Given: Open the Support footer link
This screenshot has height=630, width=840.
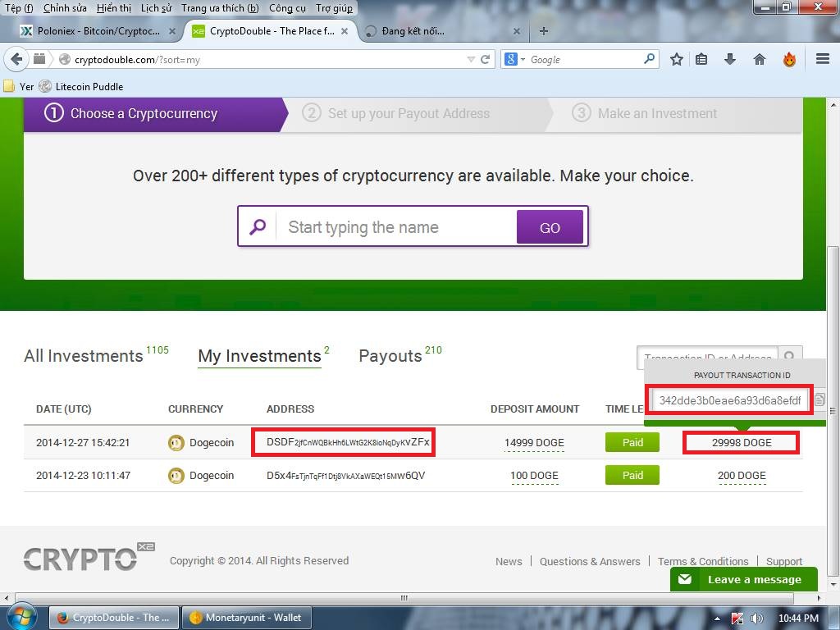Looking at the screenshot, I should (x=783, y=561).
